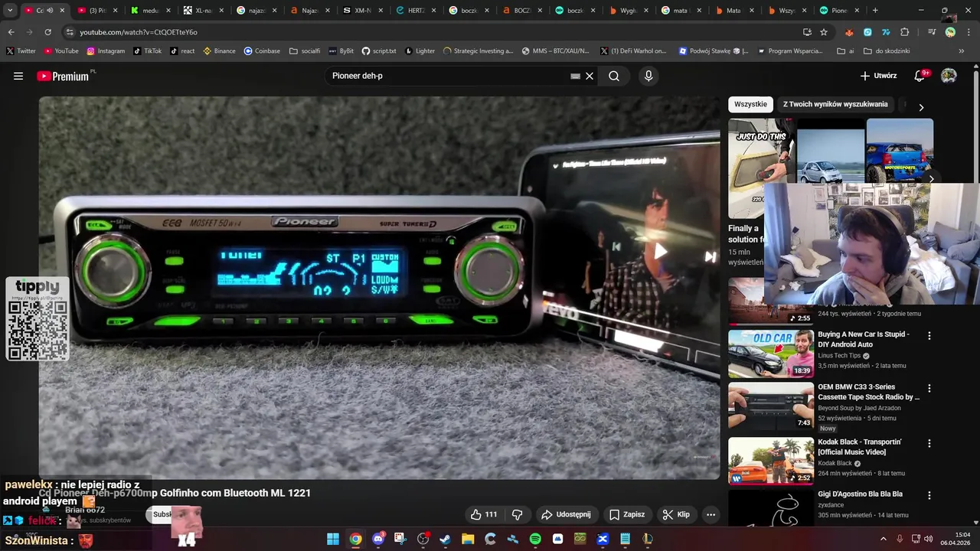
Task: Open the Buying A New Car Is Stupid title
Action: (864, 339)
